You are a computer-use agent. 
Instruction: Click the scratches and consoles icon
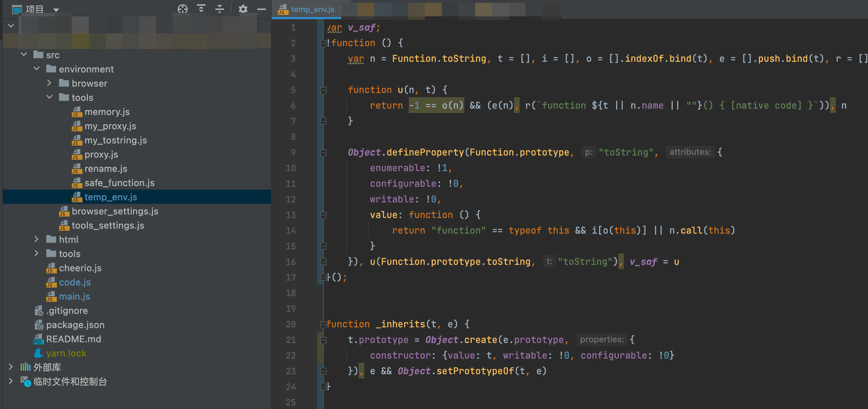coord(26,382)
